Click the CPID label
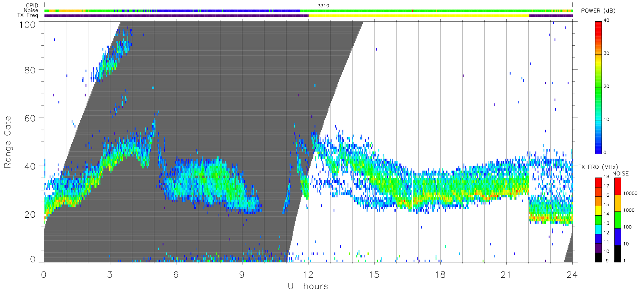The image size is (644, 297). (32, 6)
